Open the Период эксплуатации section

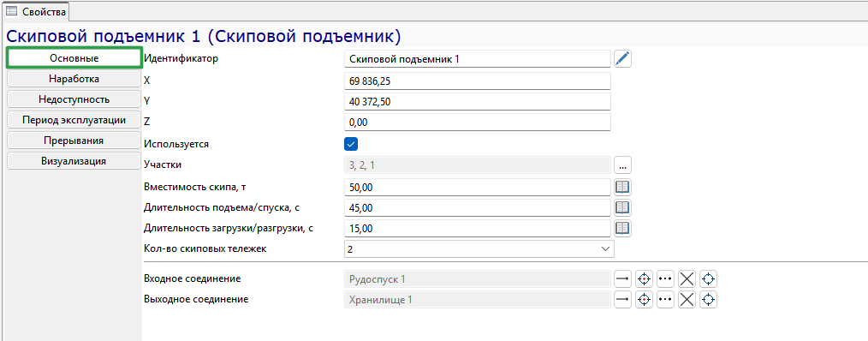(74, 120)
